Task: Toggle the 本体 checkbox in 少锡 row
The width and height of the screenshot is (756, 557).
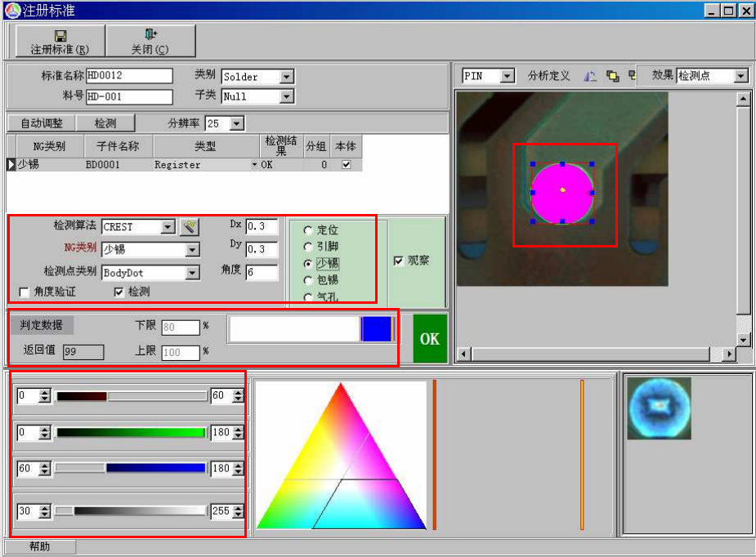Action: 346,164
